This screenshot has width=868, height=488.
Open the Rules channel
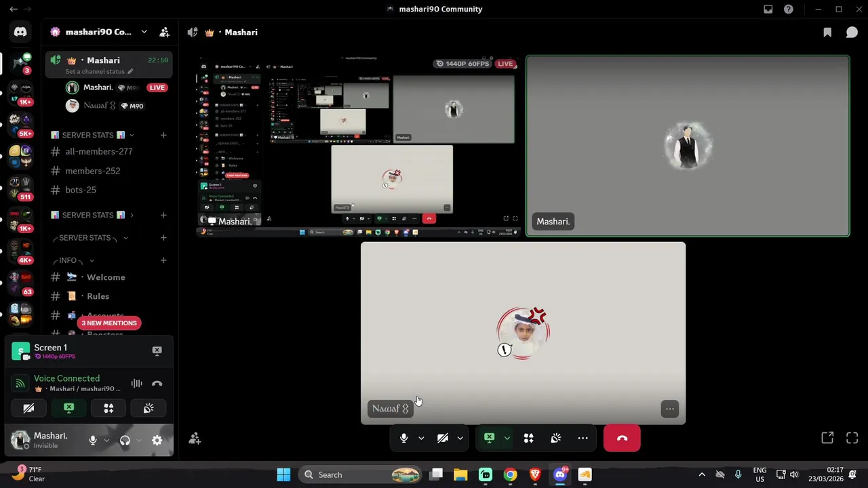pos(108,296)
